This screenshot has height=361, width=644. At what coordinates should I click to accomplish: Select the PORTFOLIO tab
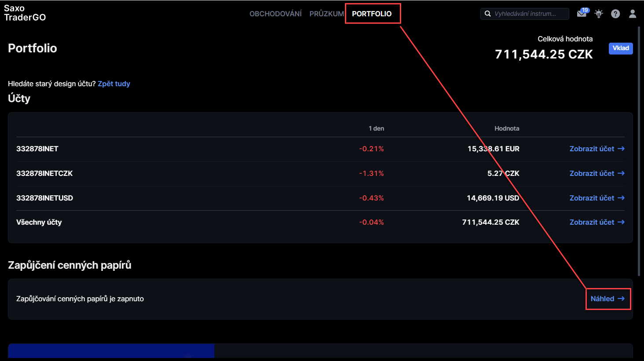[372, 14]
